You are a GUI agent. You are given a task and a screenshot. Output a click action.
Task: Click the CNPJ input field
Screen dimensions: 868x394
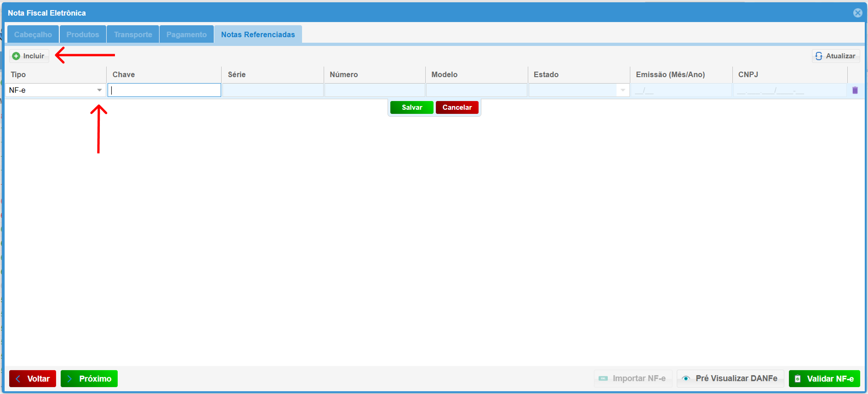[789, 90]
